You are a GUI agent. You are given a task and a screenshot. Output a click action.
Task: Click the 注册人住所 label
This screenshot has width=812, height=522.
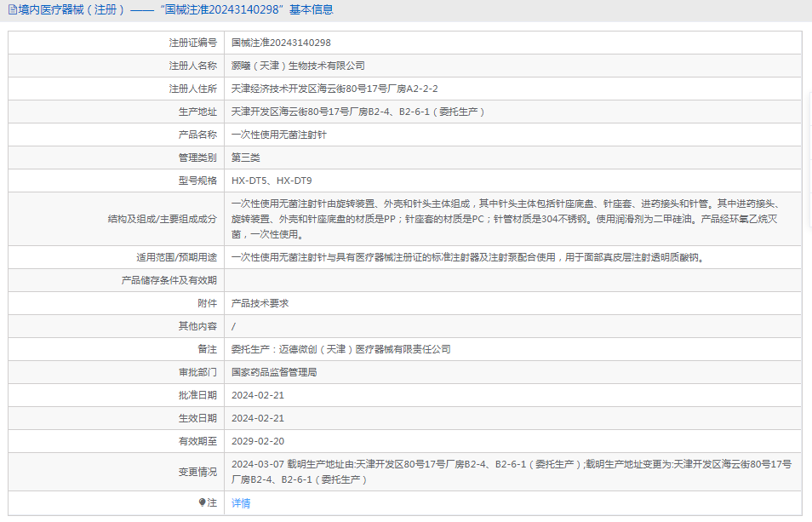coord(192,89)
